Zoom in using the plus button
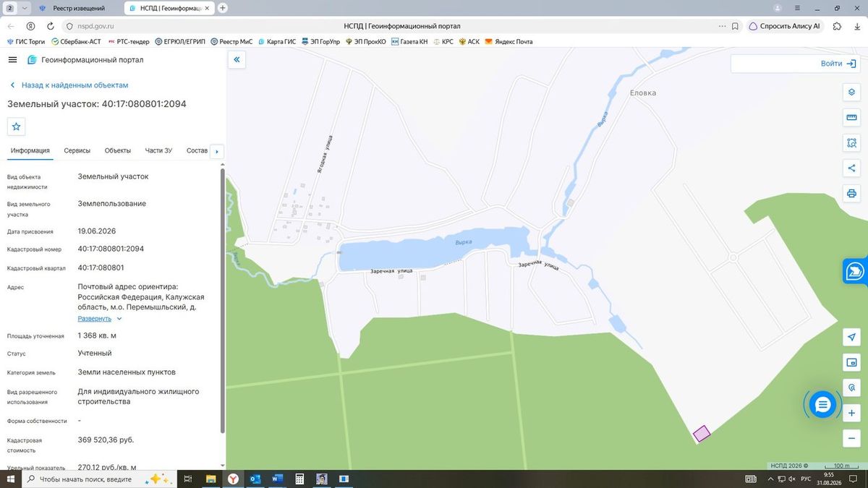Viewport: 868px width, 488px height. pyautogui.click(x=851, y=414)
